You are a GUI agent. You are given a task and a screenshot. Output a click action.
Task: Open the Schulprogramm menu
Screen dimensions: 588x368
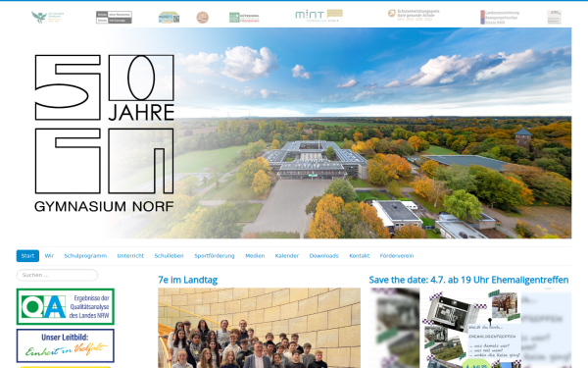[85, 256]
